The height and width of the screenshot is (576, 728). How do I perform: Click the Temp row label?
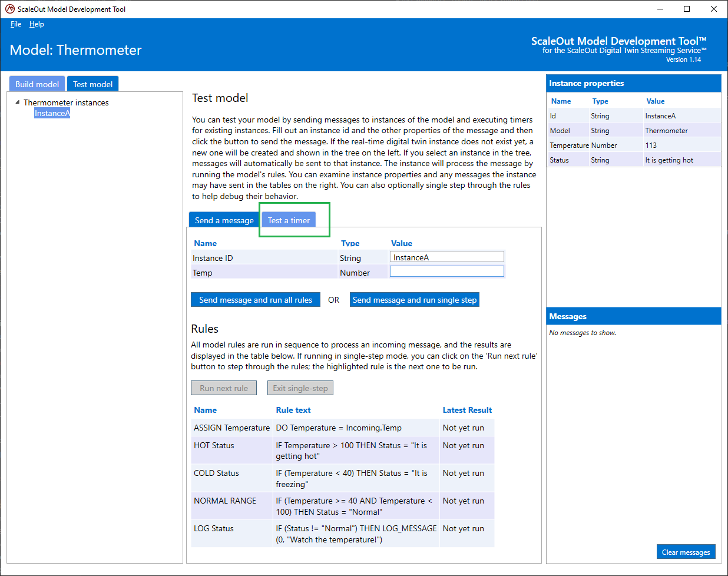(x=202, y=273)
